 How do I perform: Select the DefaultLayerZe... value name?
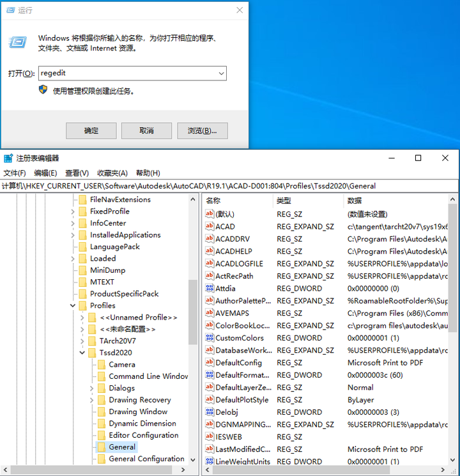pyautogui.click(x=243, y=387)
